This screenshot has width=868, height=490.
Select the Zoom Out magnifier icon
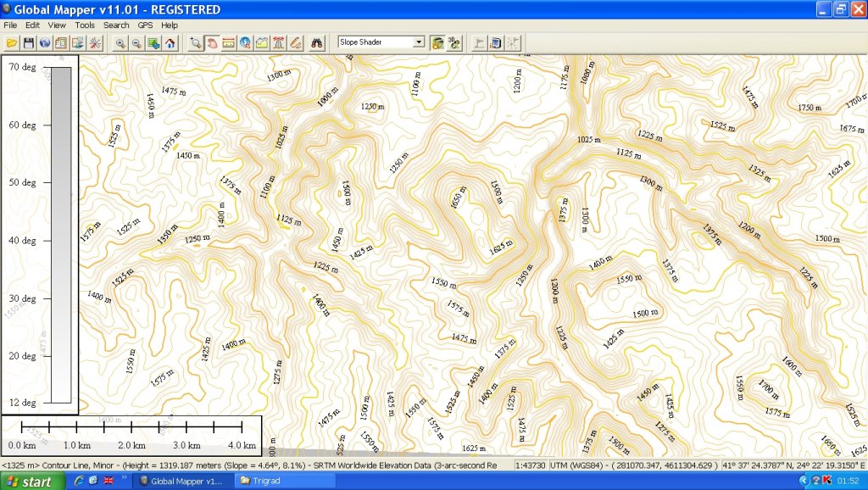click(136, 42)
